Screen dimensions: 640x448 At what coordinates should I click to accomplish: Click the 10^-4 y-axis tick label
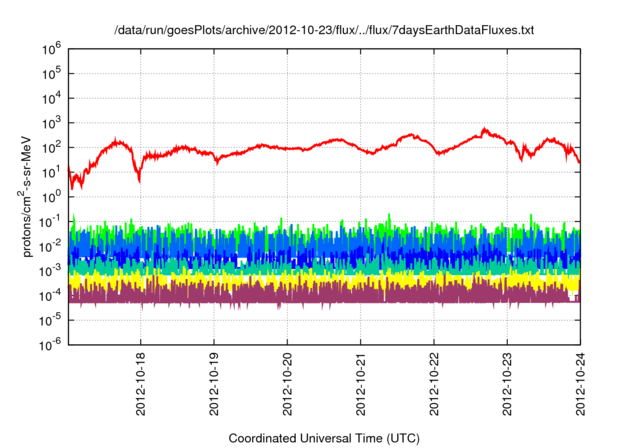tap(50, 295)
